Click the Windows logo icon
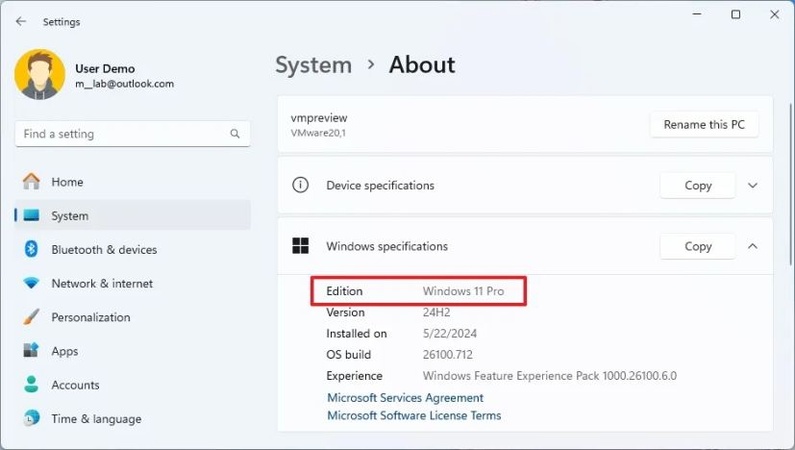The image size is (795, 450). click(x=300, y=246)
